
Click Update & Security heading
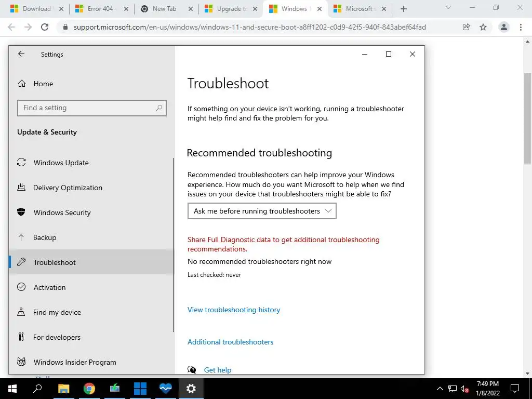(47, 132)
